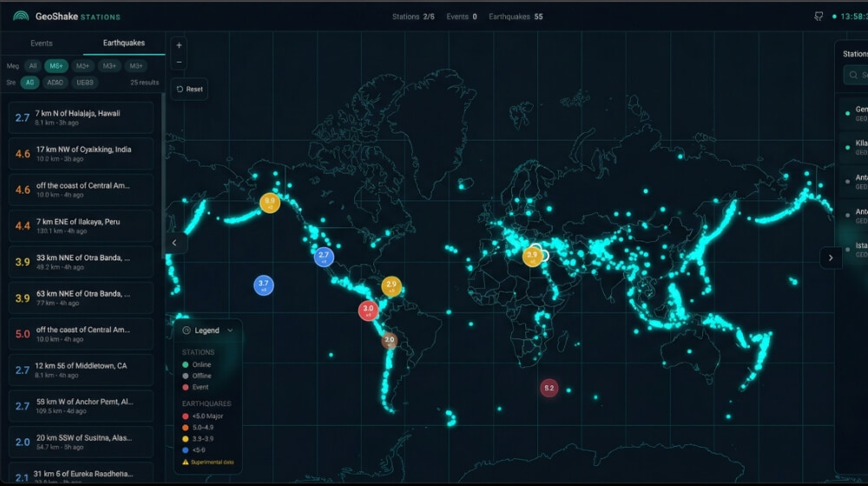Open the Kila station row
This screenshot has width=868, height=486.
tap(853, 148)
